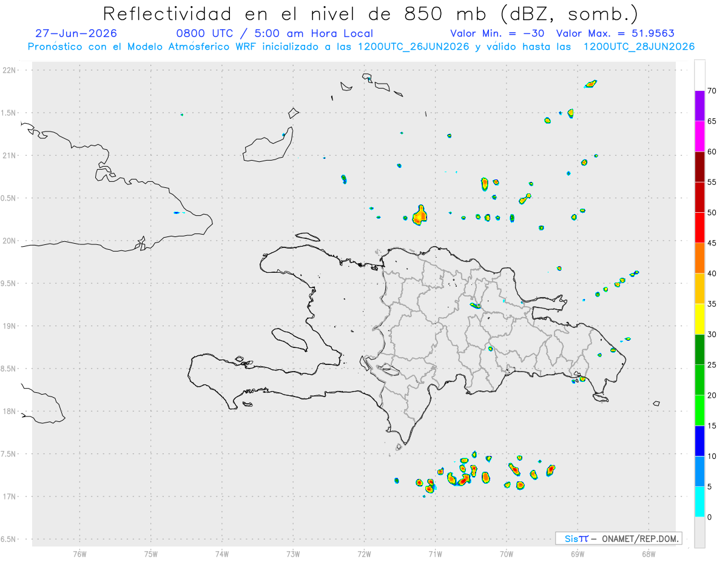
Task: Click the '5' value on the color scale
Action: (709, 487)
